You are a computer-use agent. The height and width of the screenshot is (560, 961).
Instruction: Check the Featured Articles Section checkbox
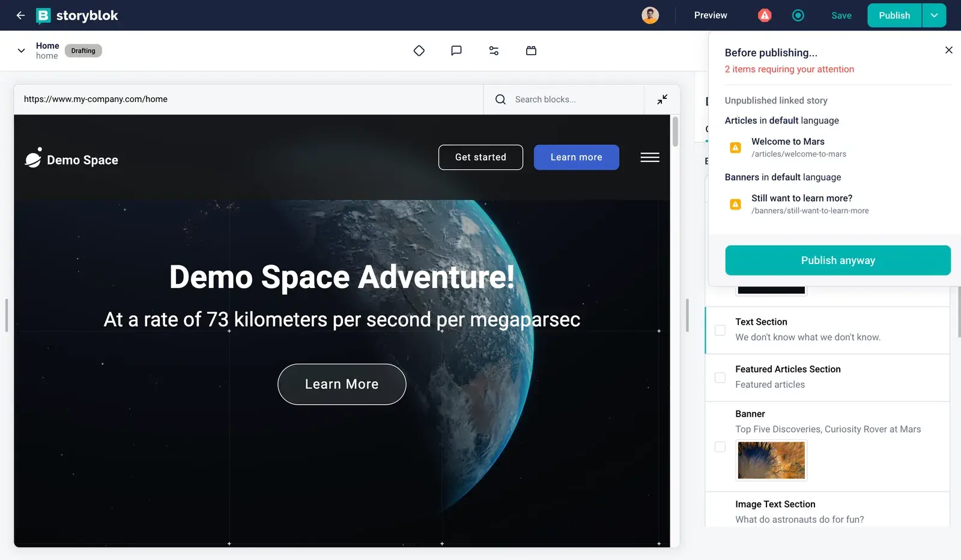point(720,378)
